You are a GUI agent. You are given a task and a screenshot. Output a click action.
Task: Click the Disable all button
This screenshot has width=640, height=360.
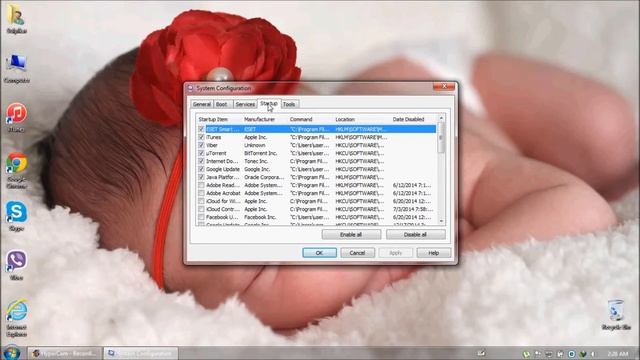click(x=415, y=235)
